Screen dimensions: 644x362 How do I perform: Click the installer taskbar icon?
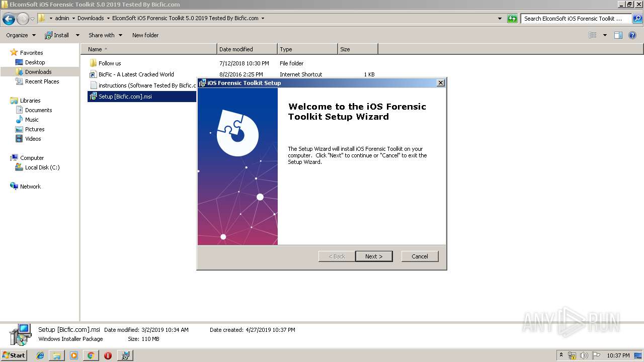[125, 355]
